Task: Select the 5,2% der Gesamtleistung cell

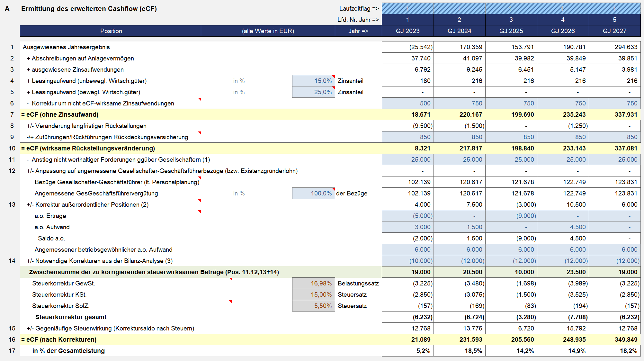Action: pyautogui.click(x=407, y=351)
